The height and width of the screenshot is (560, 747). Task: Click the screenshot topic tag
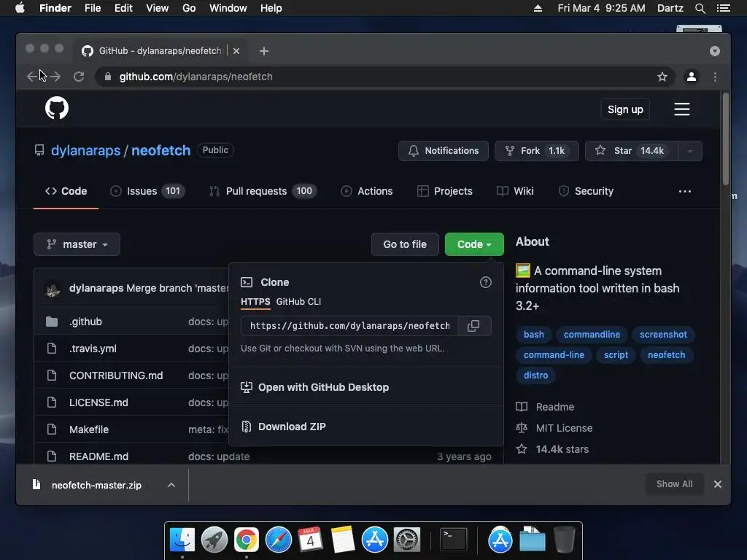663,335
